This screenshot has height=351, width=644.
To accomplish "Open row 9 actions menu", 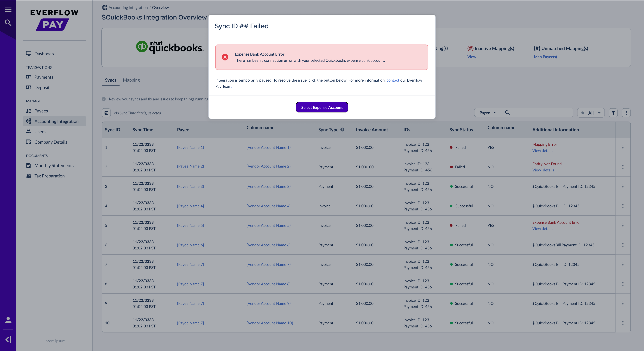I will [623, 303].
